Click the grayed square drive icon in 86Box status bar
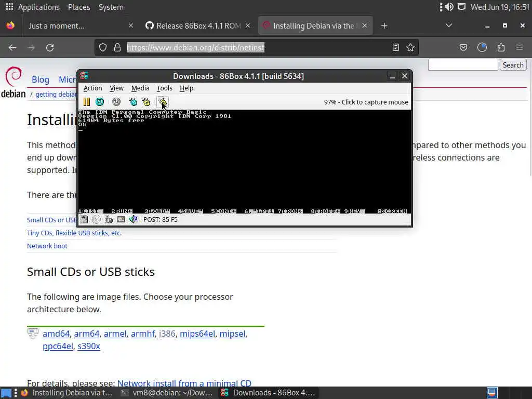This screenshot has height=399, width=532. tap(84, 220)
